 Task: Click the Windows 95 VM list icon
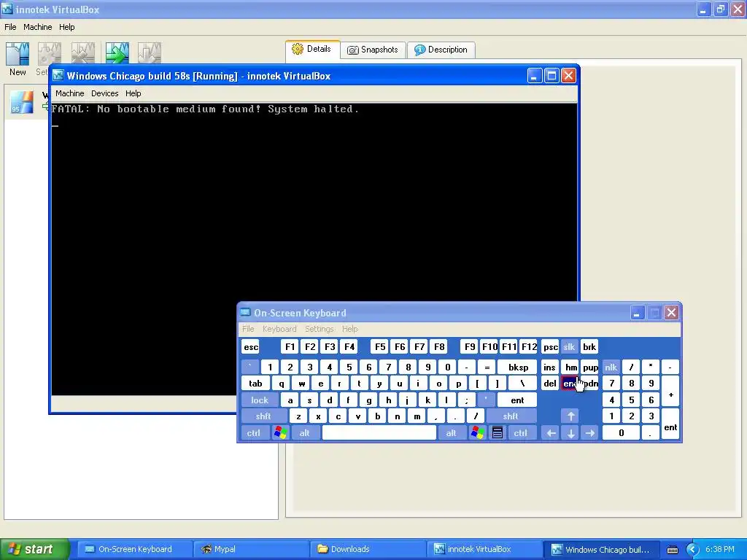(22, 101)
